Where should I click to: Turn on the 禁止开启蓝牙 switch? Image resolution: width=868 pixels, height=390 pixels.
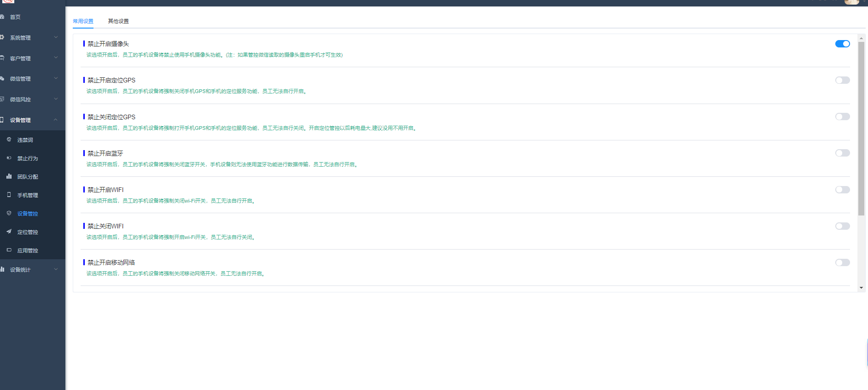point(842,153)
